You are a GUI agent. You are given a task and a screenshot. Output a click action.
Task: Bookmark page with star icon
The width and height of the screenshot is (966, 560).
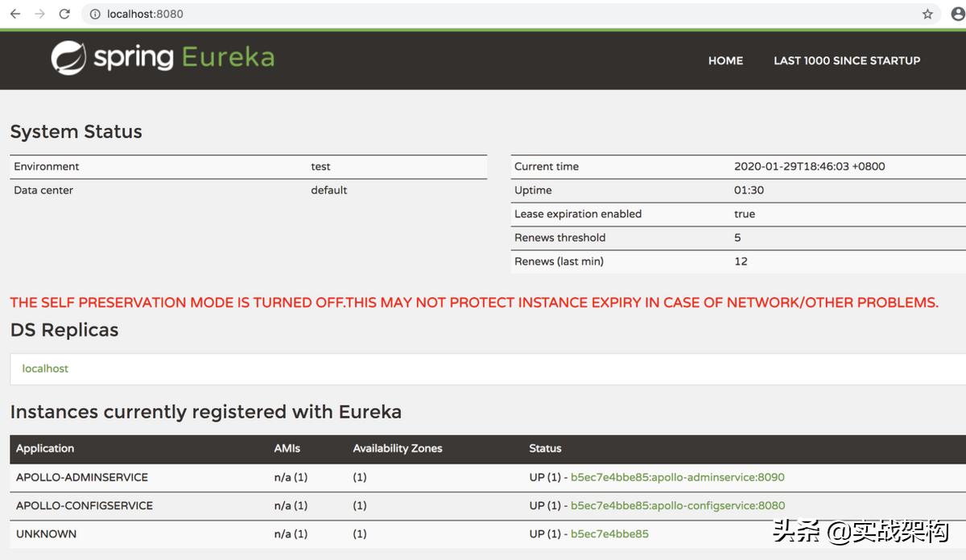coord(927,14)
